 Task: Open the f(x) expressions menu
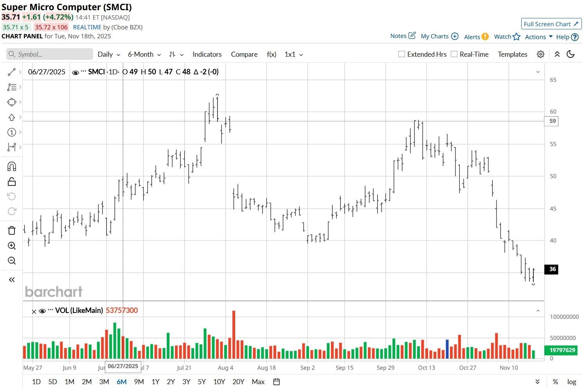272,54
